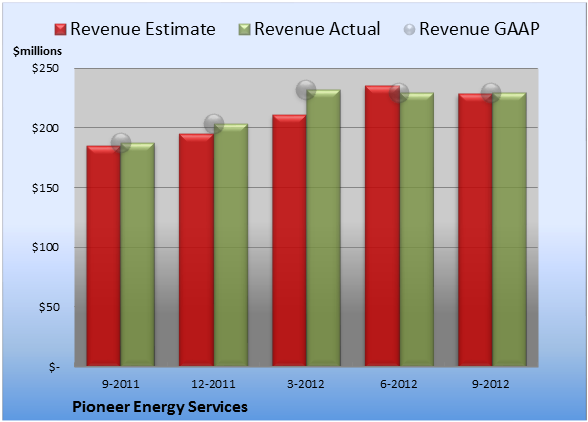The image size is (588, 422).
Task: Select the red estimate bar for 12-2011
Action: [196, 250]
